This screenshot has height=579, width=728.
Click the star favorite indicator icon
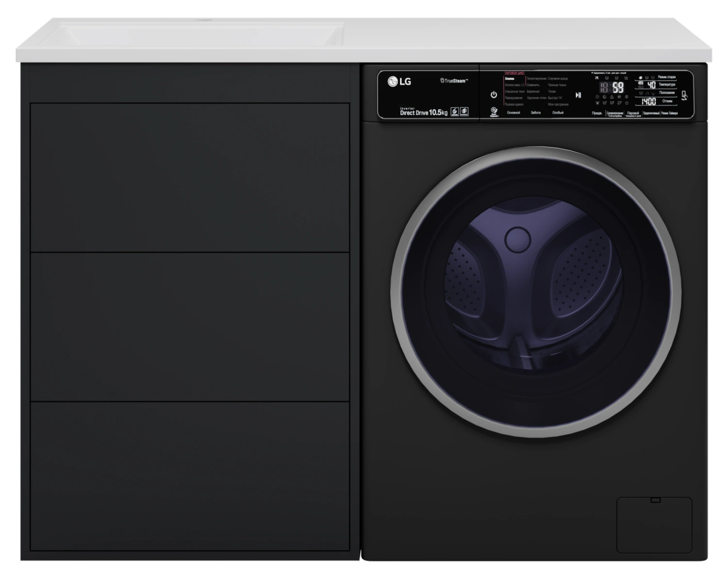click(x=627, y=103)
